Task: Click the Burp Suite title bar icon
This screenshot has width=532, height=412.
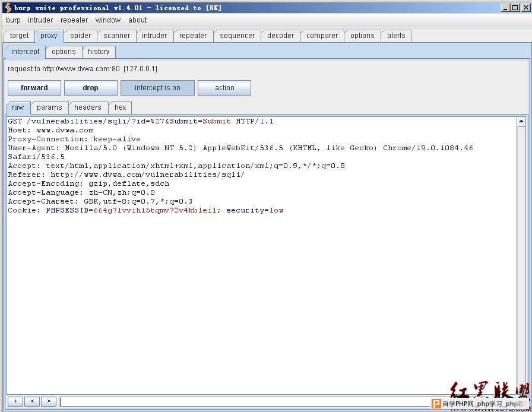Action: click(x=8, y=8)
